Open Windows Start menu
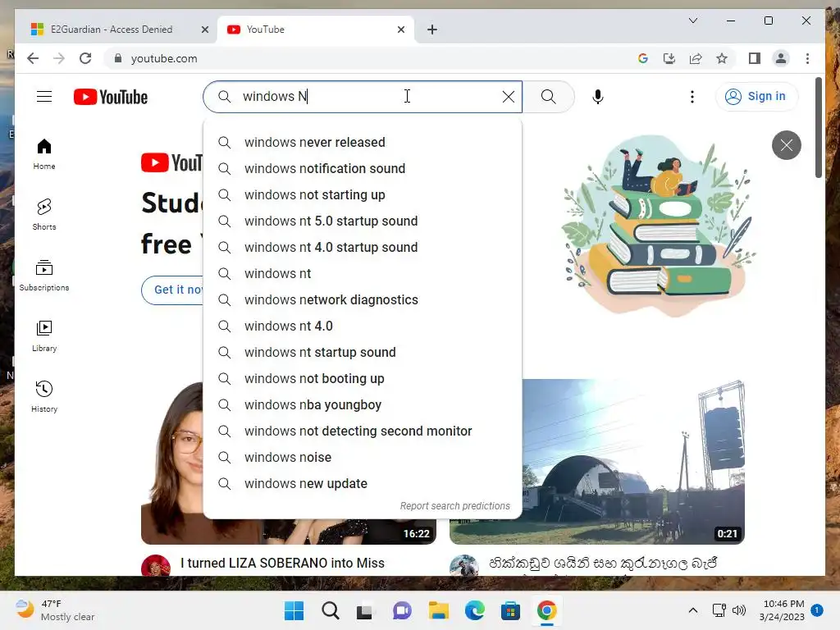Image resolution: width=840 pixels, height=630 pixels. (294, 610)
